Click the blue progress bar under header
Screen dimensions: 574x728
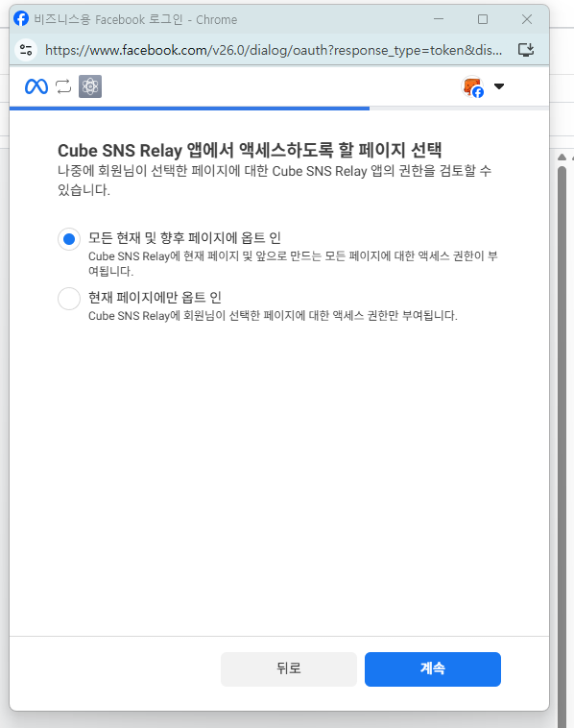point(189,109)
